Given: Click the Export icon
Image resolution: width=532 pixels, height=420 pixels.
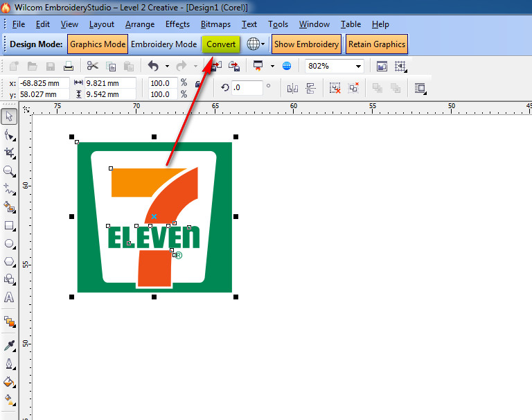Looking at the screenshot, I should pyautogui.click(x=234, y=66).
